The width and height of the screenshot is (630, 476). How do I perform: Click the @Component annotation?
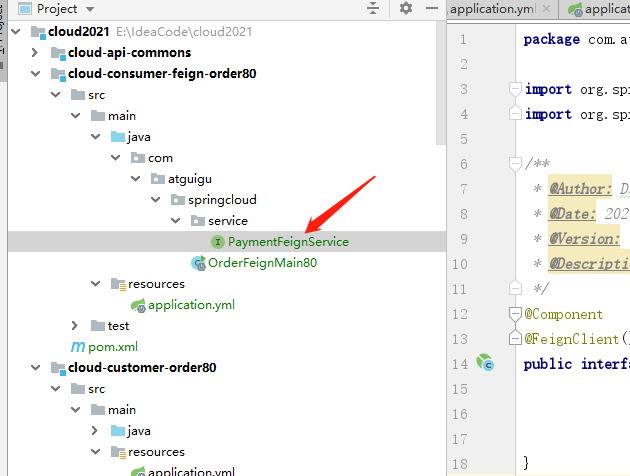click(x=563, y=314)
